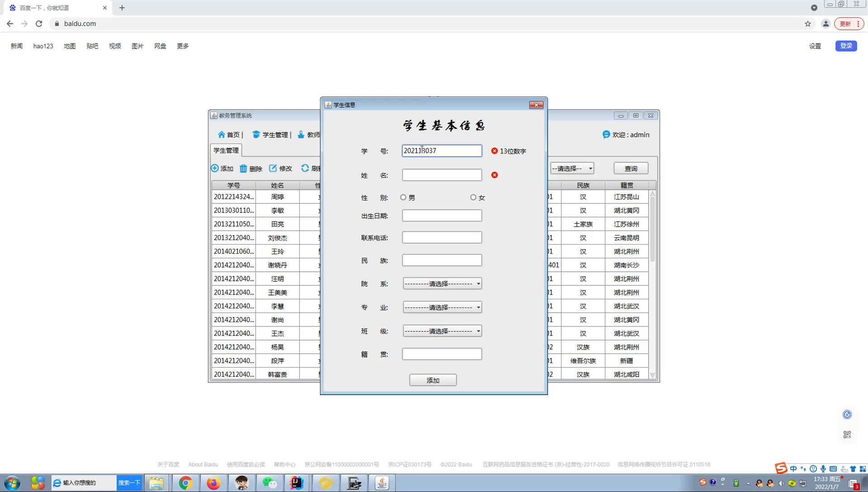Reload the browser page
Screen dimensions: 868x492
point(39,24)
